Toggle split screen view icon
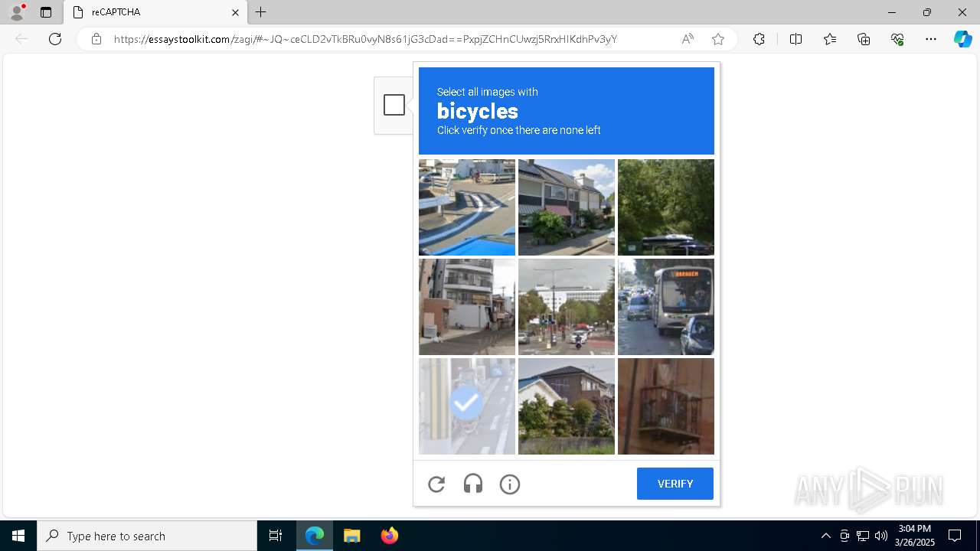 coord(795,39)
